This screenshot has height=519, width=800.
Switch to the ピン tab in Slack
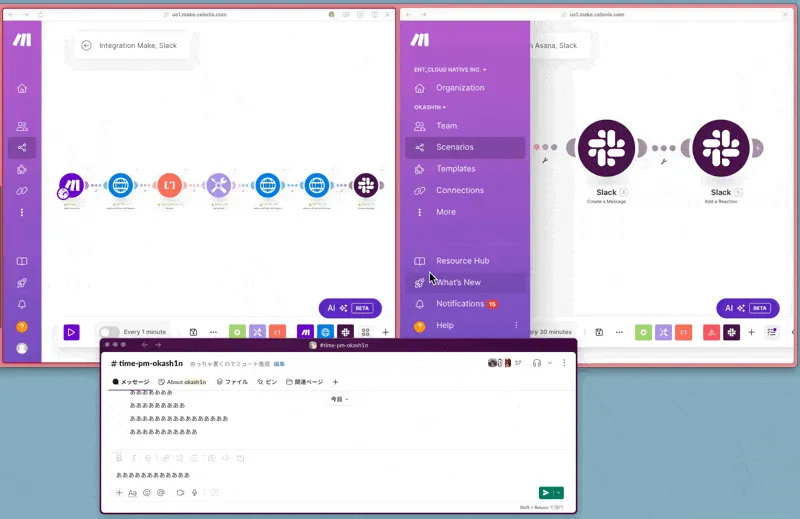(267, 382)
